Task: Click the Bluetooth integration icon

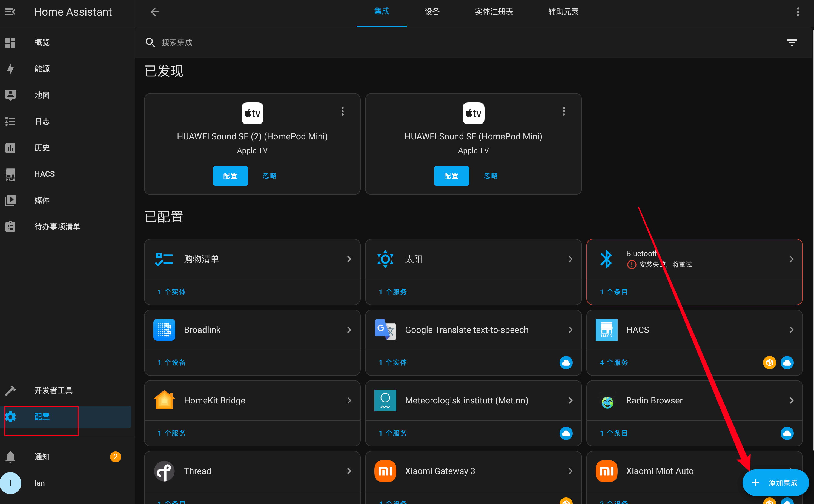Action: [606, 259]
